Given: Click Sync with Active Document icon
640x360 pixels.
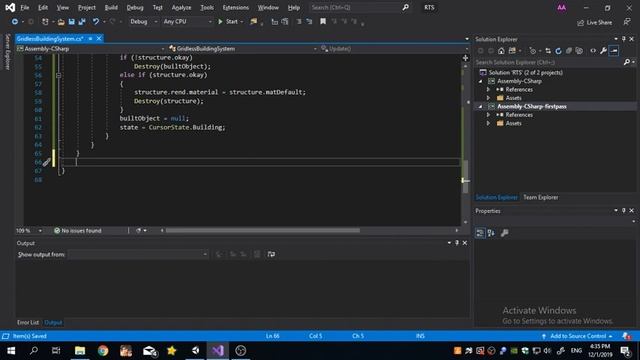Looking at the screenshot, I should coord(548,51).
